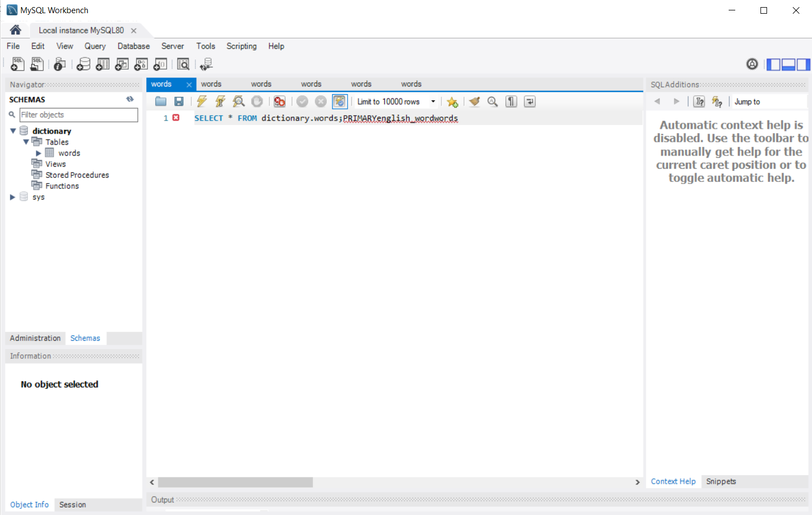
Task: Toggle automatic context help
Action: point(717,101)
